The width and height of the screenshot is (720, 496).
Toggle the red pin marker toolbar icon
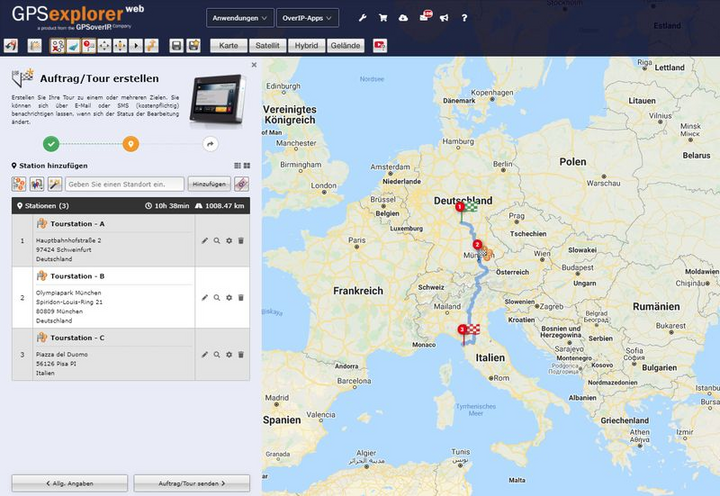(89, 45)
